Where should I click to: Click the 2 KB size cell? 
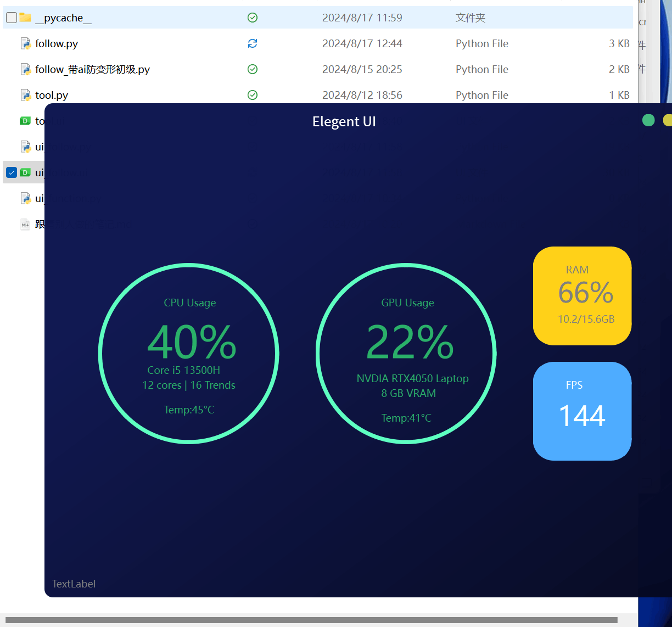click(x=619, y=69)
